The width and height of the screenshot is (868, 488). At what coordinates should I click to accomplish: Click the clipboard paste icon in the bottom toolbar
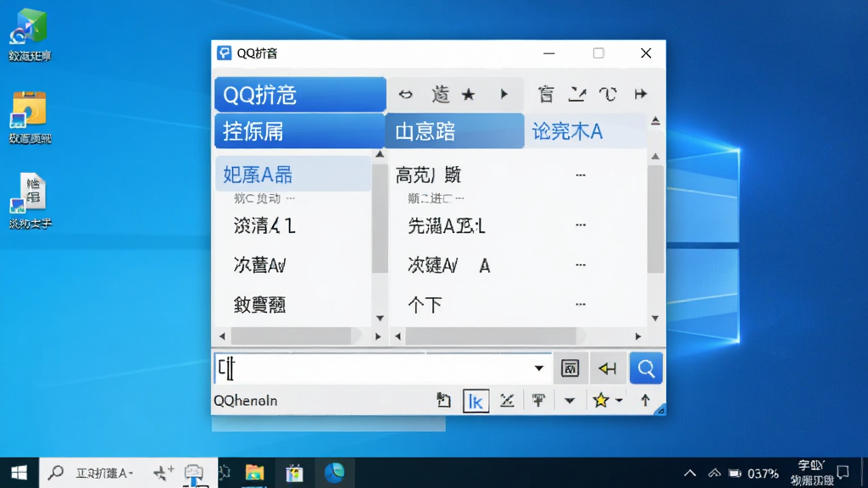[443, 400]
